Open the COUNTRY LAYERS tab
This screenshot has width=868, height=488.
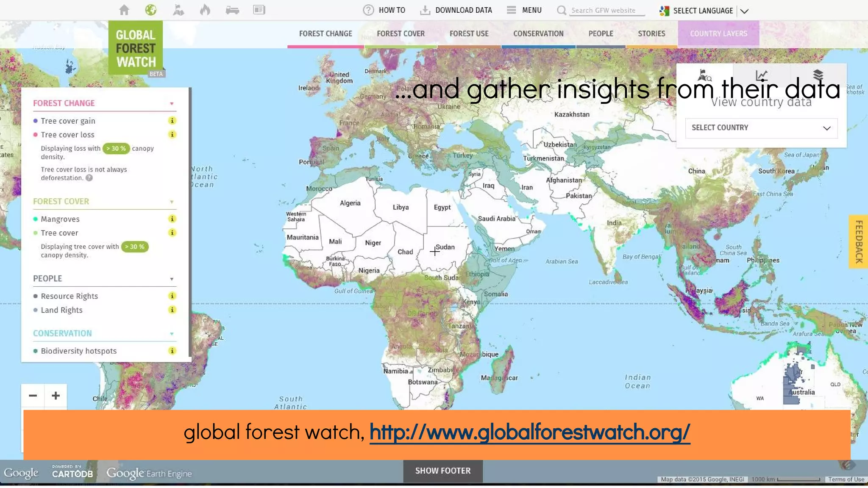pos(718,33)
